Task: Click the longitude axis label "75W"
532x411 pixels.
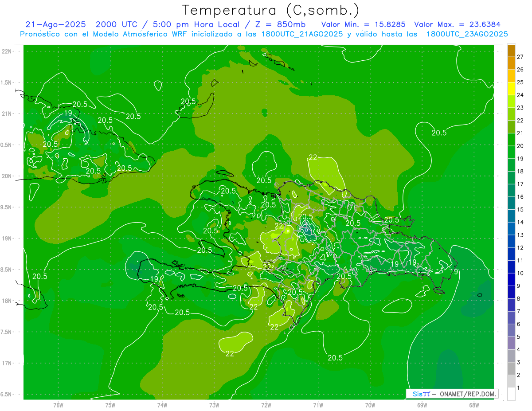Action: pyautogui.click(x=110, y=405)
